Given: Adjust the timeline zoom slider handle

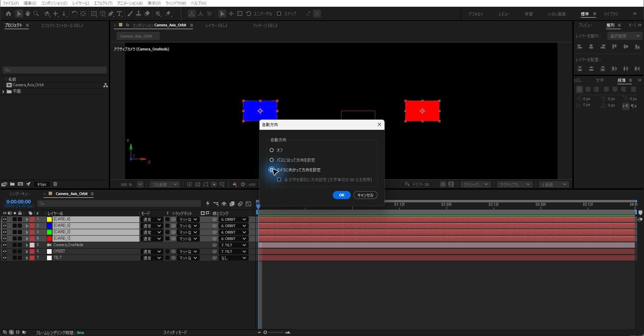Looking at the screenshot, I should tap(265, 333).
